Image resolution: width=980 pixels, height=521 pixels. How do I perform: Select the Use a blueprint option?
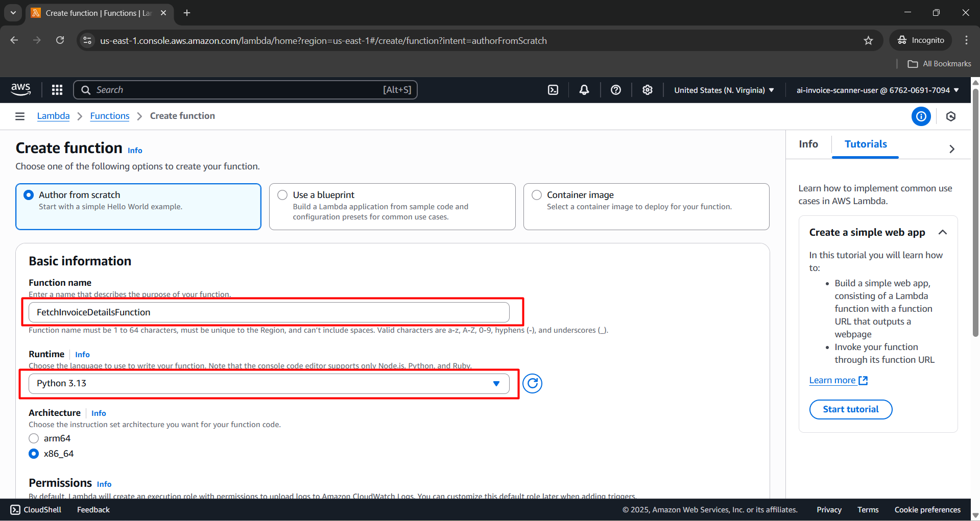tap(282, 195)
